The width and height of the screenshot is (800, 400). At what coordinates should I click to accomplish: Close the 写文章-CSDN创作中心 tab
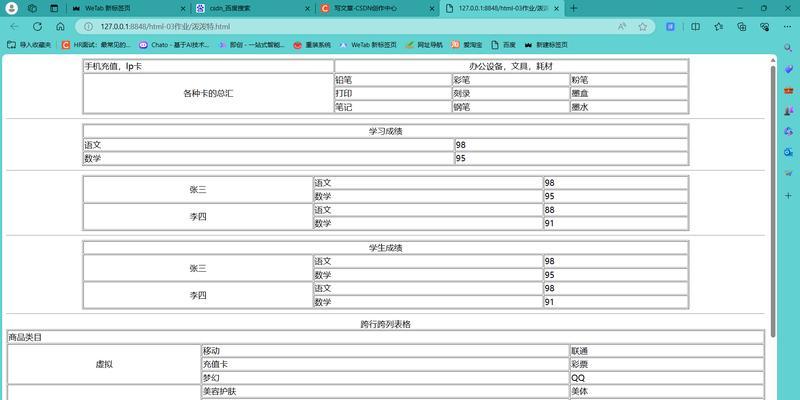coord(432,9)
